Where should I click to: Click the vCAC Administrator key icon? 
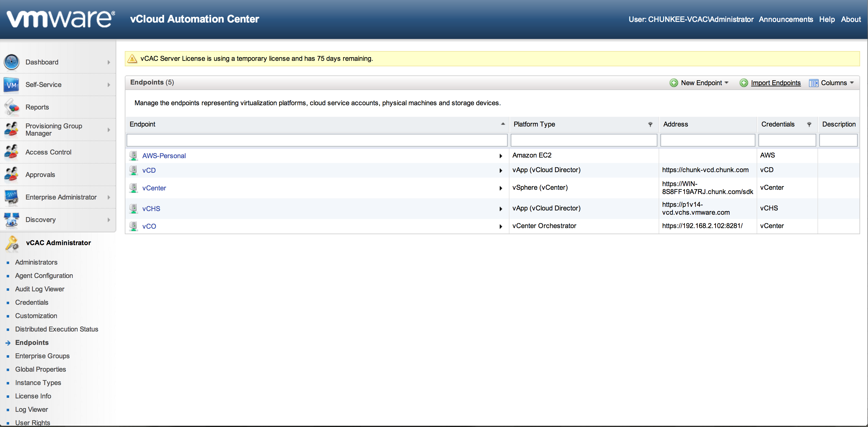(x=12, y=243)
